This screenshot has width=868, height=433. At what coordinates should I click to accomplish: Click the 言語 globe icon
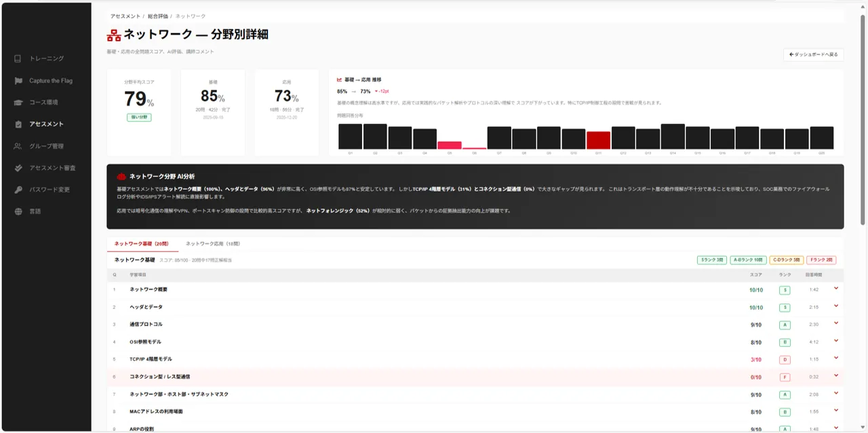(x=18, y=211)
